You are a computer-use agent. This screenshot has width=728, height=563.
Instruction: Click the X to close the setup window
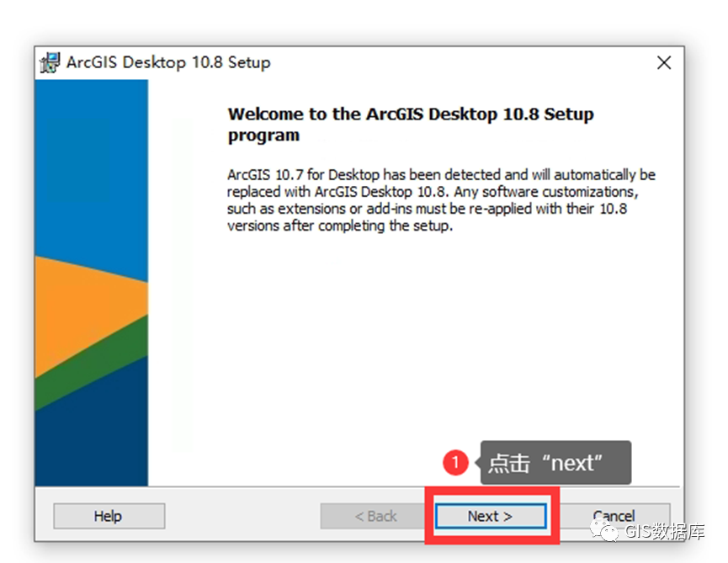pyautogui.click(x=664, y=62)
